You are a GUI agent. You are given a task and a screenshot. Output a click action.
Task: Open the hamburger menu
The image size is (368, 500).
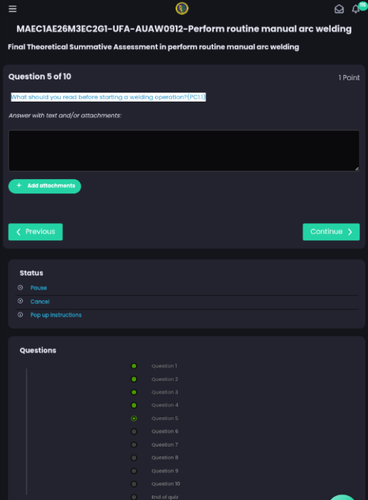coord(13,9)
